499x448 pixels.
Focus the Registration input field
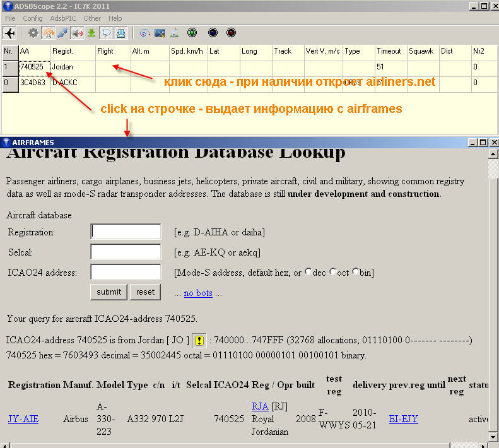(x=126, y=232)
